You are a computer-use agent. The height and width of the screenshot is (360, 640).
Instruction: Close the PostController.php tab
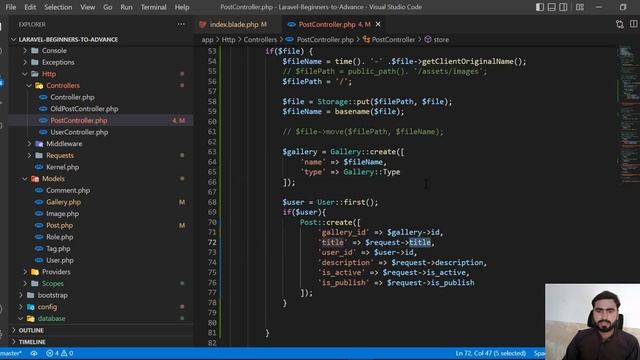point(378,24)
